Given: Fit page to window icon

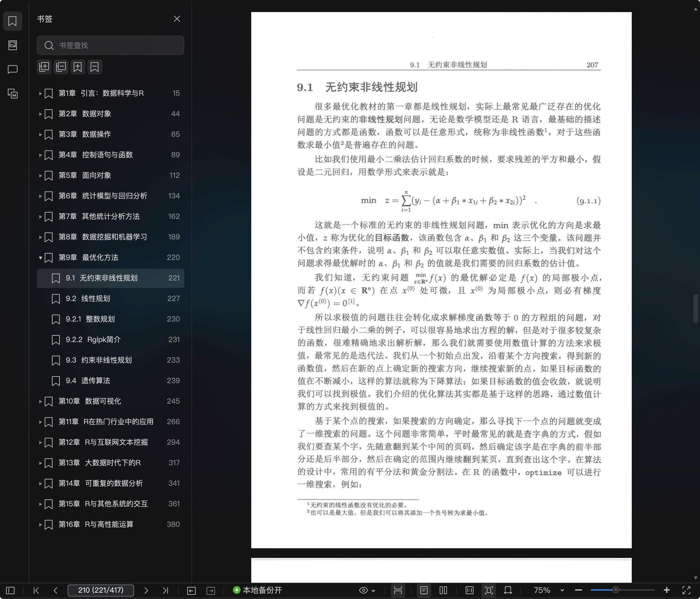Looking at the screenshot, I should pyautogui.click(x=489, y=591).
